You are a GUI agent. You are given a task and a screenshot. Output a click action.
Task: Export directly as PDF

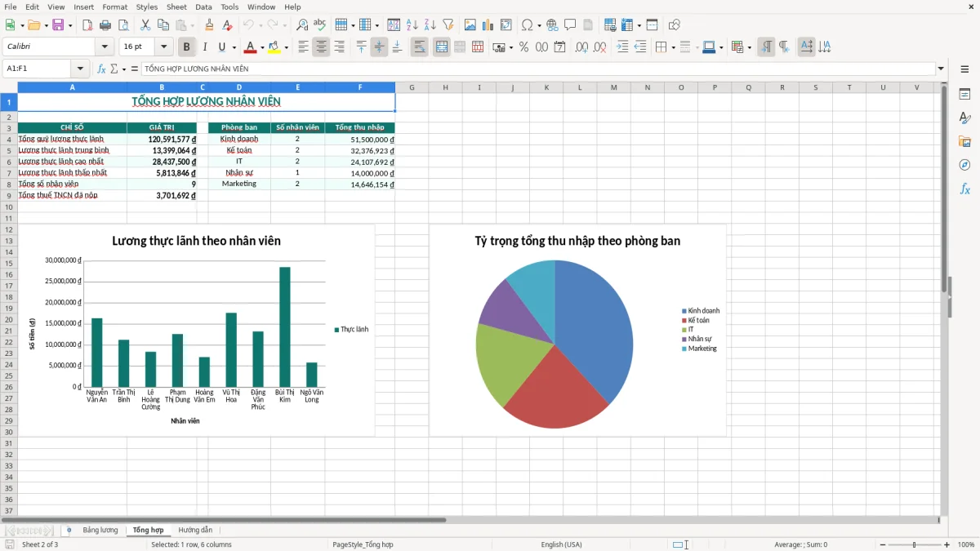pyautogui.click(x=87, y=25)
